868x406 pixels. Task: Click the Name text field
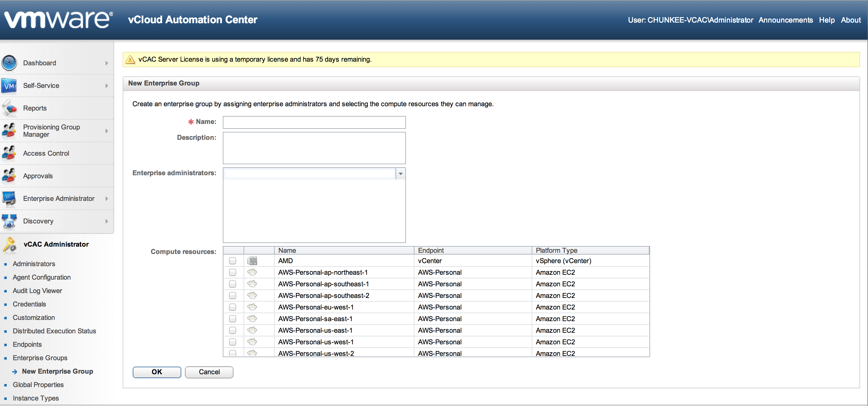(314, 122)
